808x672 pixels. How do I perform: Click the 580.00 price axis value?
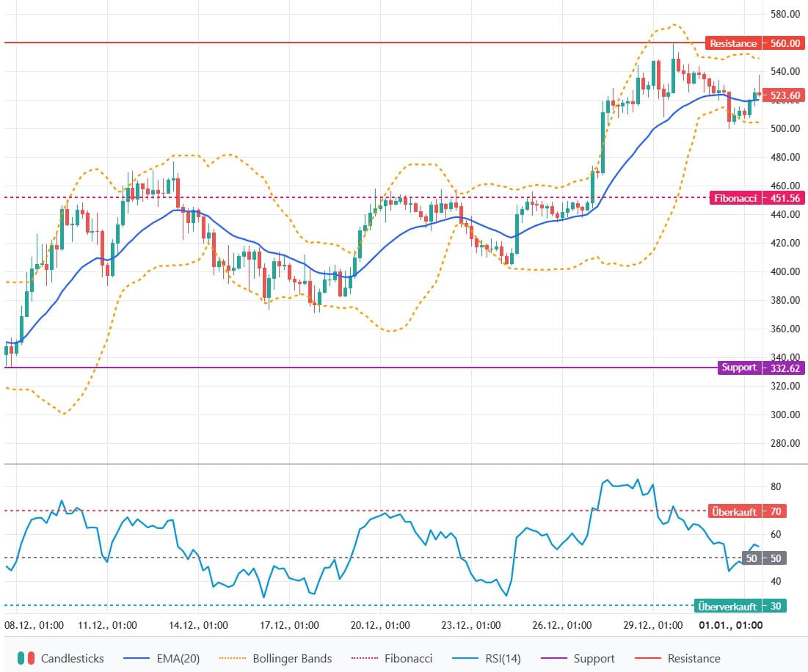pyautogui.click(x=785, y=15)
